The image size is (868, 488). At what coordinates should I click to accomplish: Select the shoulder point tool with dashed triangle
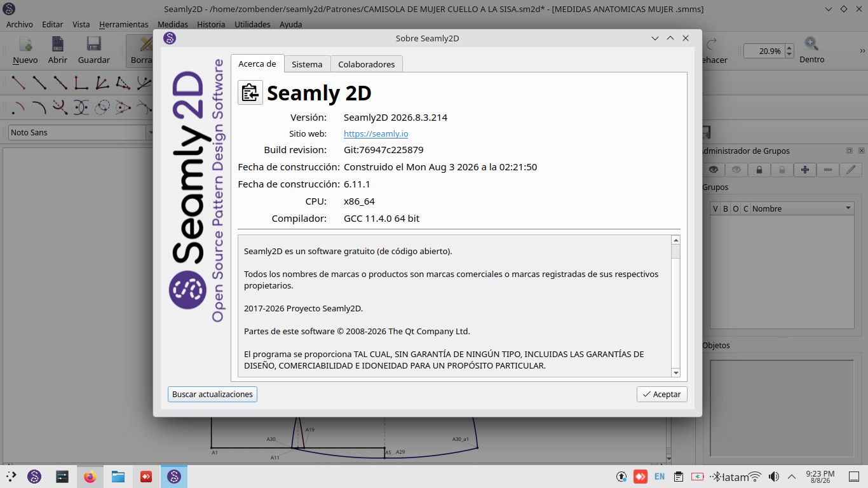coord(123,83)
